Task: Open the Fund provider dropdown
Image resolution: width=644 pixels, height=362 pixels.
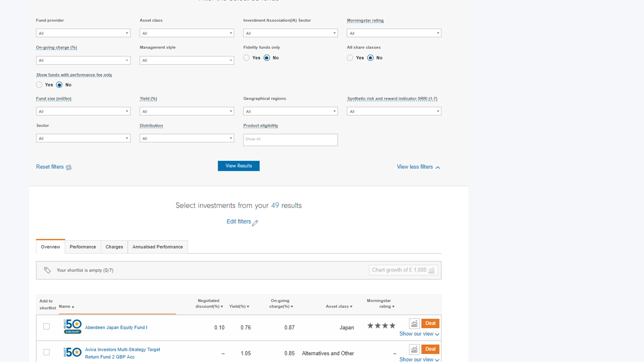Action: point(83,33)
